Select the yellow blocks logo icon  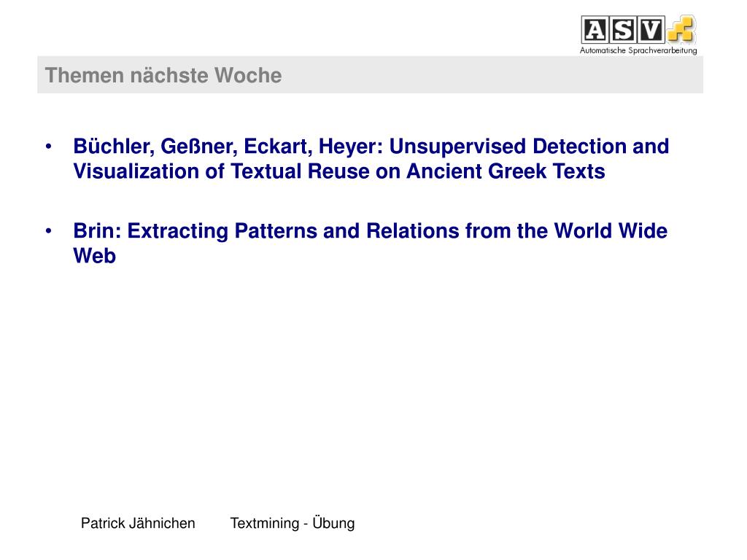682,28
